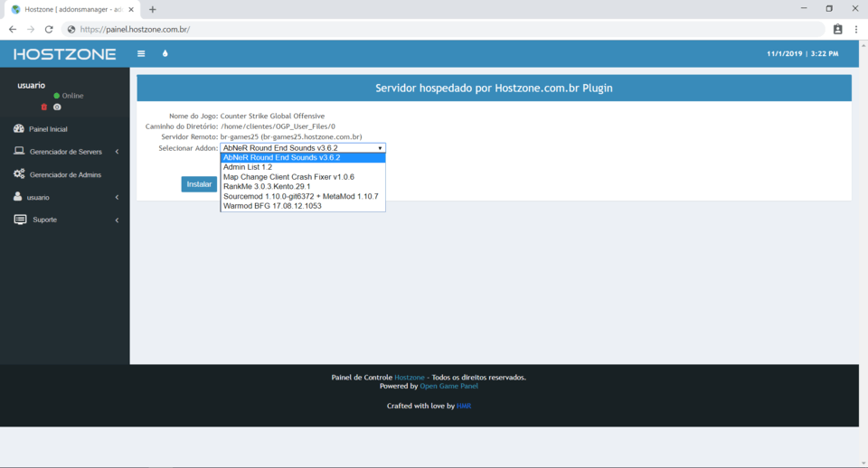
Task: Toggle the hamburger sidebar menu icon
Action: coord(141,53)
